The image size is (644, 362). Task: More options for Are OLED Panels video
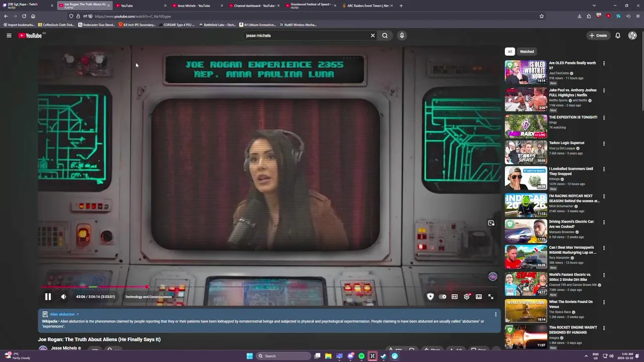tap(604, 63)
